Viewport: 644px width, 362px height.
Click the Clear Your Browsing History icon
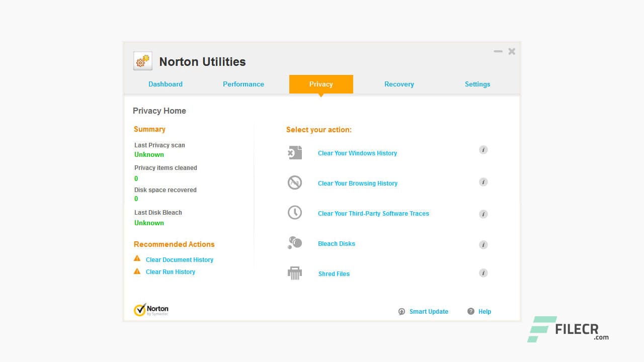click(x=294, y=182)
